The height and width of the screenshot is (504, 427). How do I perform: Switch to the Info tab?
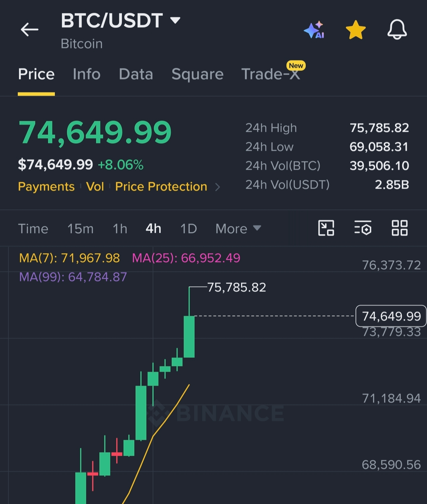(87, 74)
